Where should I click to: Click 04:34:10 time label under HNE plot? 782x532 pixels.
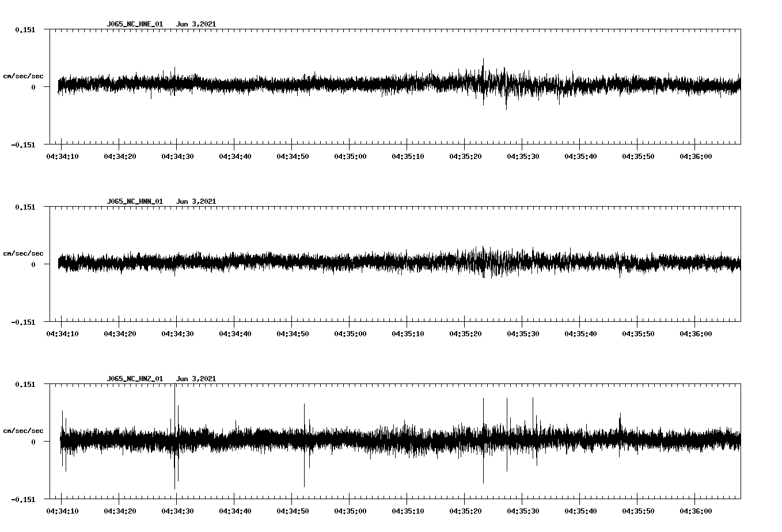tap(62, 157)
